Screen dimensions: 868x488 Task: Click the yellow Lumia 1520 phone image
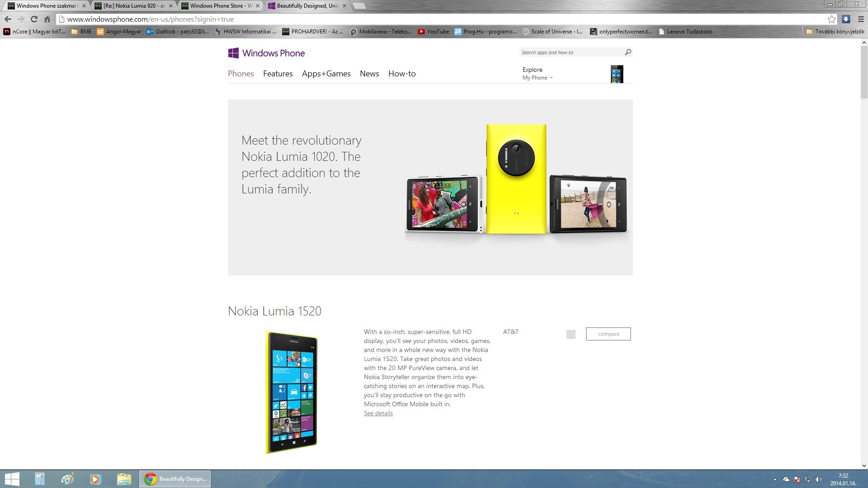pos(292,392)
